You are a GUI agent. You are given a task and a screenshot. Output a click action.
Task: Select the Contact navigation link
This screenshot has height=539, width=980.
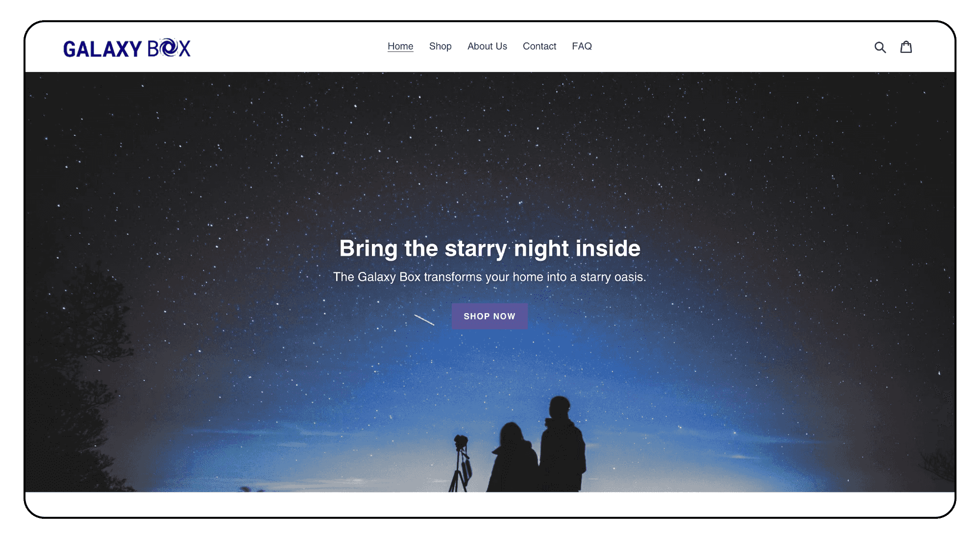pyautogui.click(x=539, y=46)
